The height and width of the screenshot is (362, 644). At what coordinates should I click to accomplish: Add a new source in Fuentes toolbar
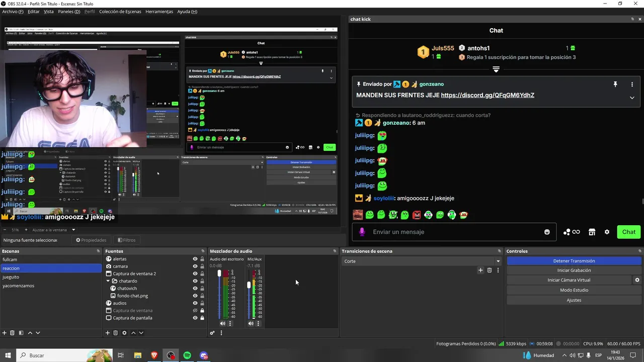click(108, 333)
